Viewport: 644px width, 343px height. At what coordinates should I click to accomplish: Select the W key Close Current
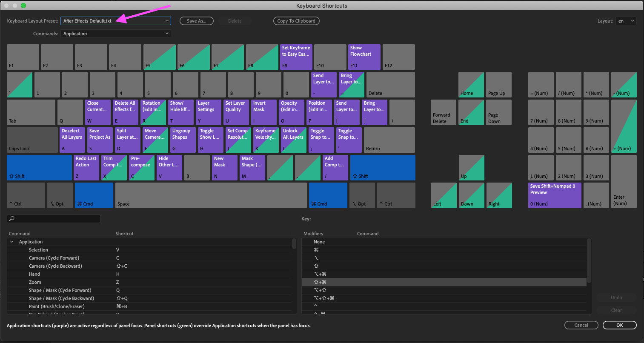(x=98, y=112)
